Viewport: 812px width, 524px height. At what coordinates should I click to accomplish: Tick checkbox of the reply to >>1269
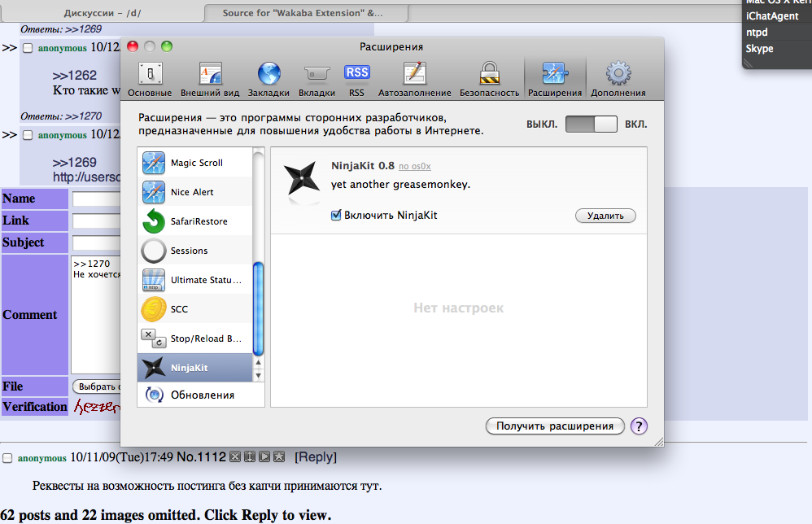tap(28, 135)
